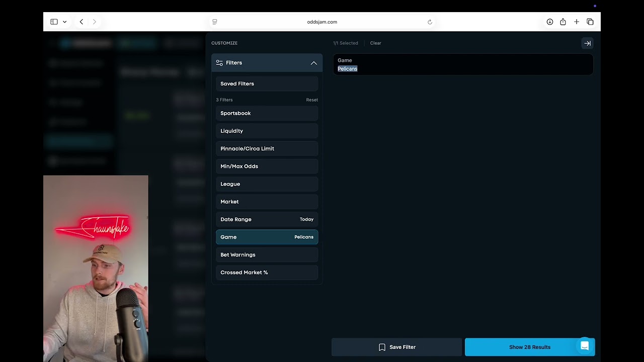644x362 pixels.
Task: Clear the selected game filter
Action: [x=376, y=43]
